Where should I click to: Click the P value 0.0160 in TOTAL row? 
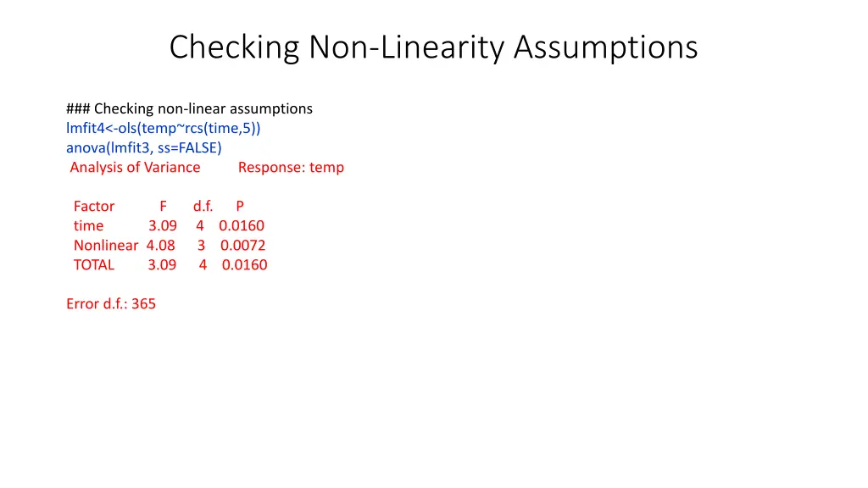tap(245, 264)
